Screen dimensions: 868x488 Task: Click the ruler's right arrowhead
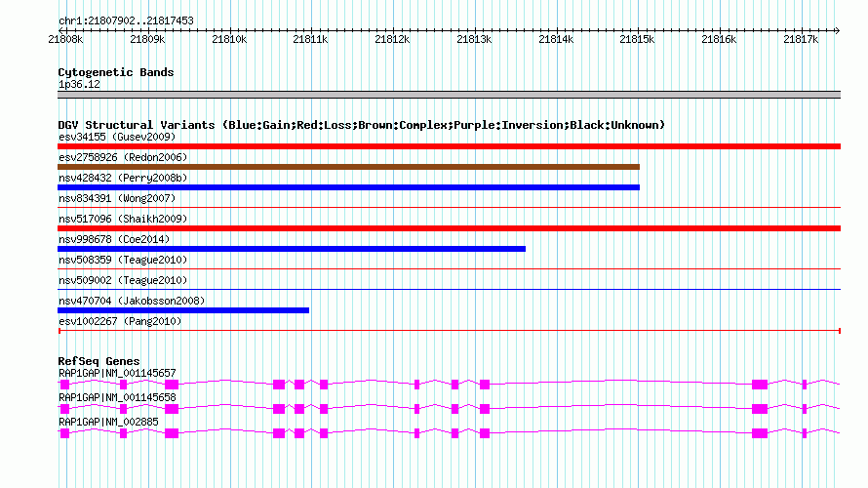point(838,30)
